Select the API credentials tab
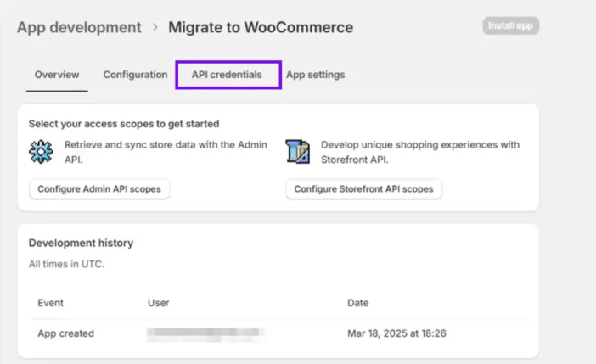The width and height of the screenshot is (596, 364). click(x=227, y=75)
